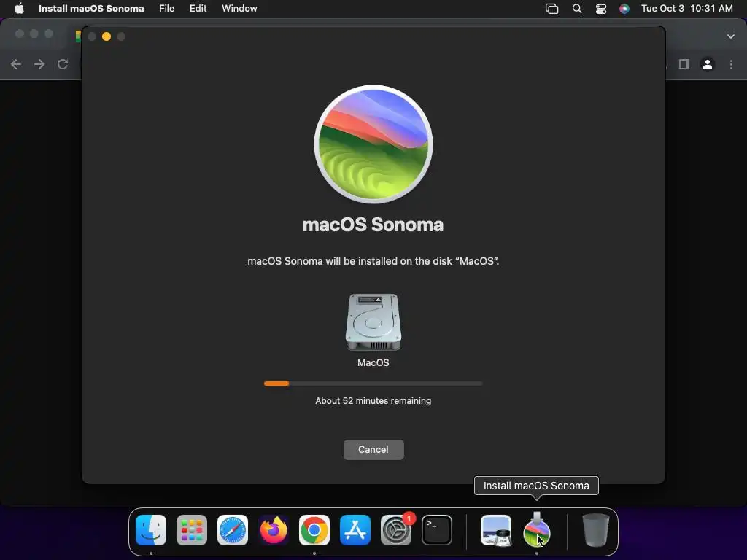This screenshot has height=560, width=747.
Task: Click the macOS Sonoma logo image
Action: 373,144
